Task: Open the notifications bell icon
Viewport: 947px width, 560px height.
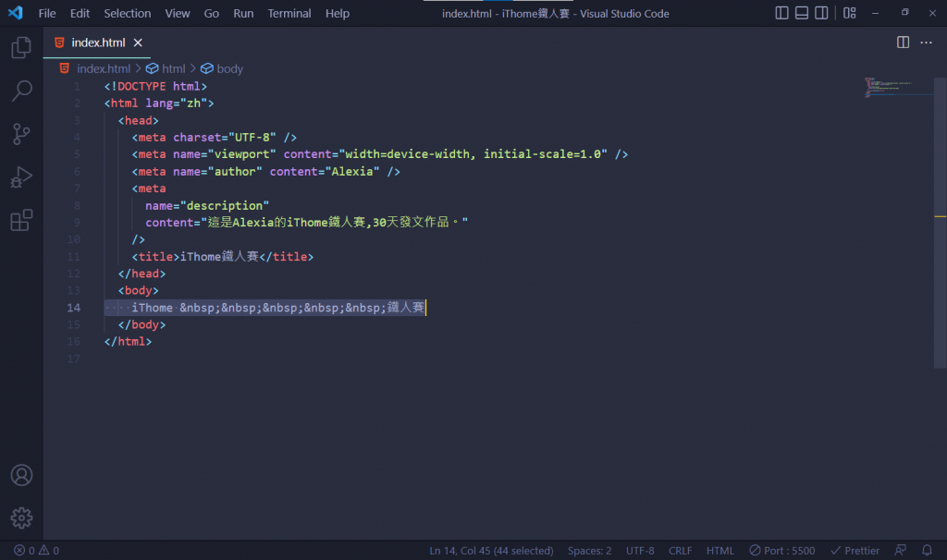Action: 927,551
